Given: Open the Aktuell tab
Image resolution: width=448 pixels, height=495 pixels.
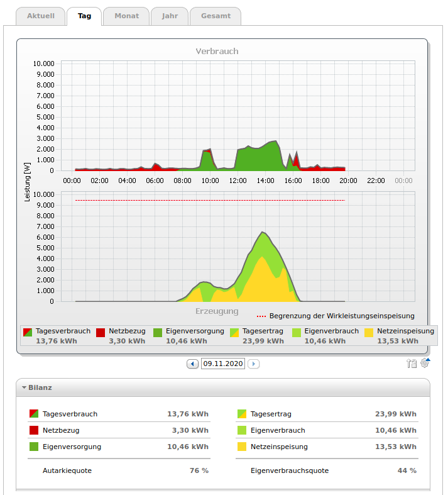Looking at the screenshot, I should pos(41,16).
